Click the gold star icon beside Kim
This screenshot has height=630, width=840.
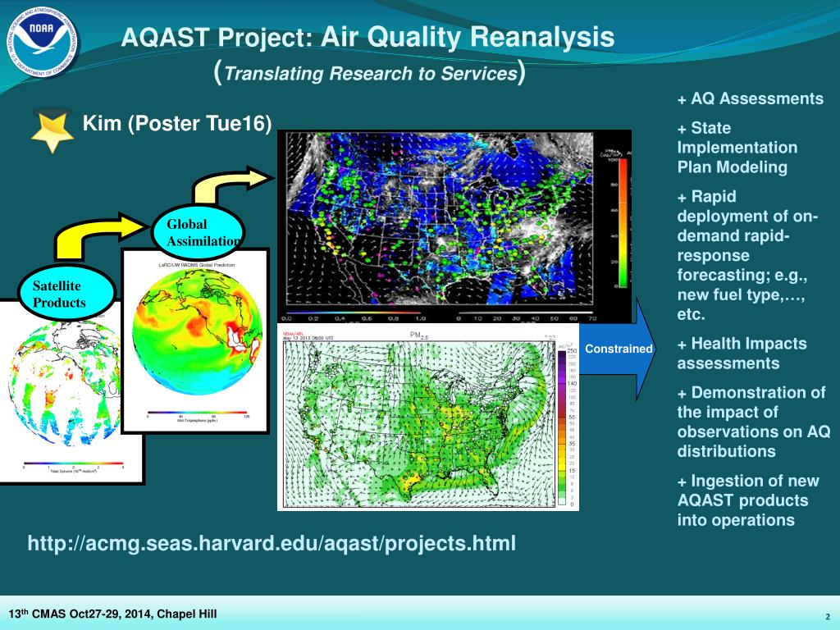52,132
